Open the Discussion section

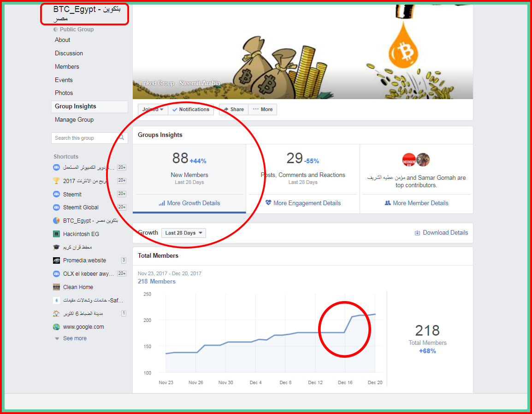[69, 53]
